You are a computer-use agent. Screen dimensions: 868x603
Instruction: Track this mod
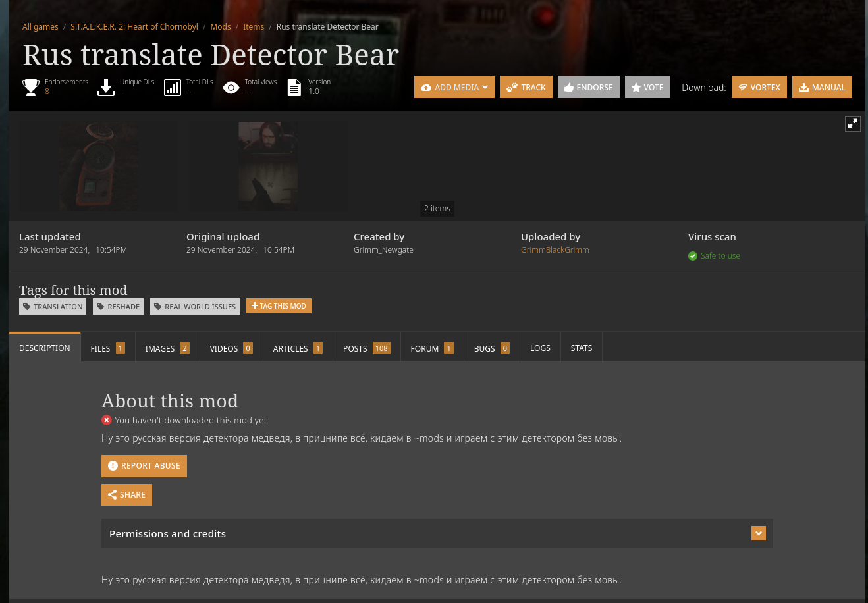(x=526, y=87)
